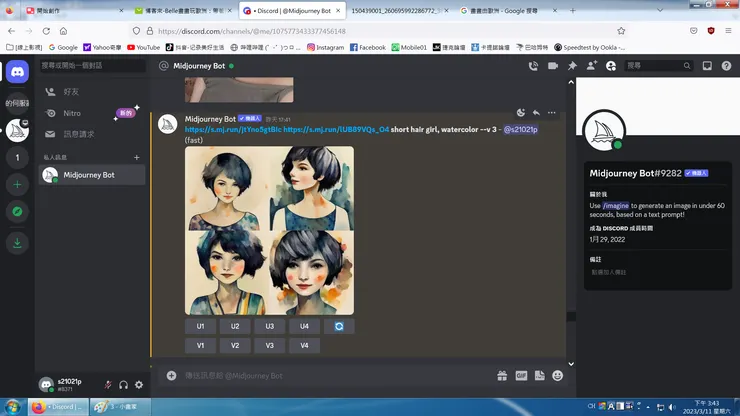Open the GIF picker
This screenshot has width=740, height=416.
[x=521, y=376]
